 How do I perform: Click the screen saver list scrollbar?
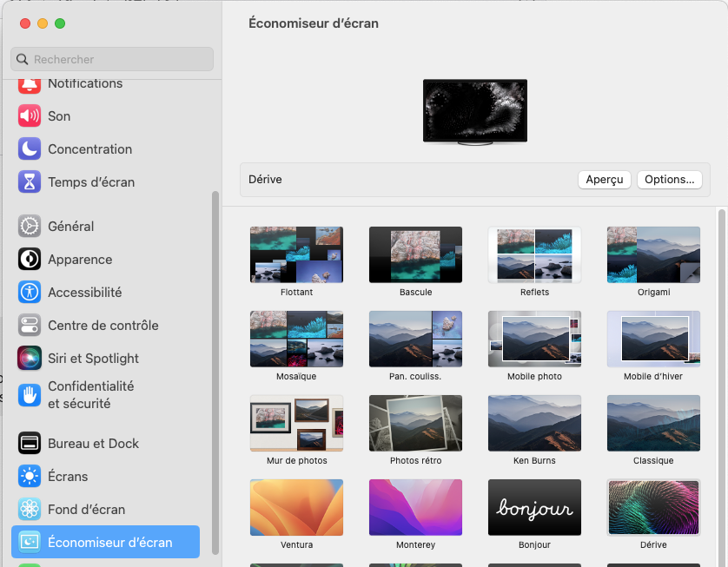pyautogui.click(x=723, y=387)
